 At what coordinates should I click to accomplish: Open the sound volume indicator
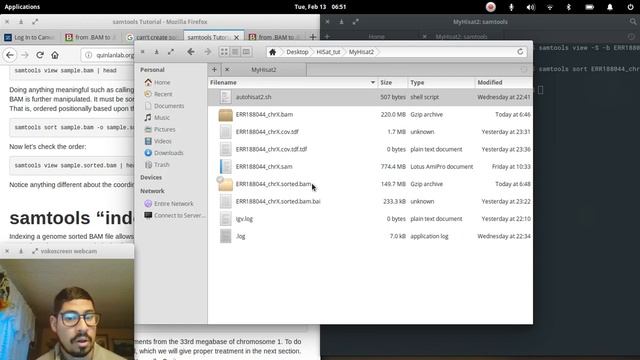530,7
